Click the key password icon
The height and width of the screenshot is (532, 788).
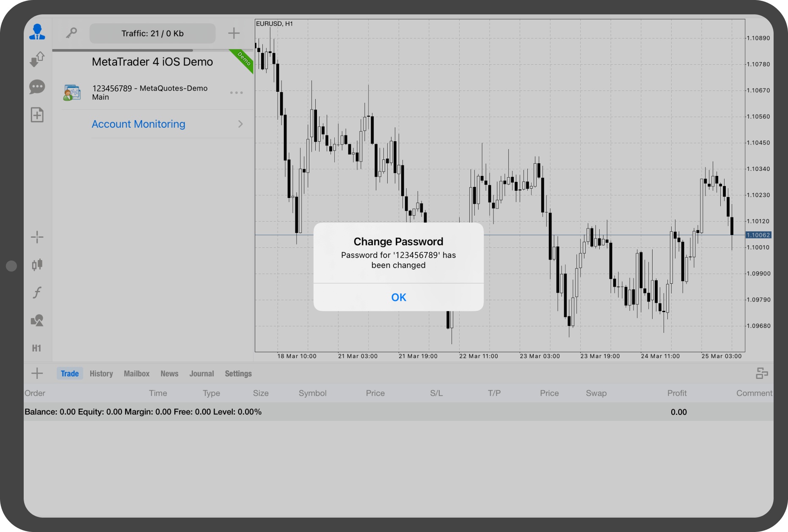(x=71, y=33)
